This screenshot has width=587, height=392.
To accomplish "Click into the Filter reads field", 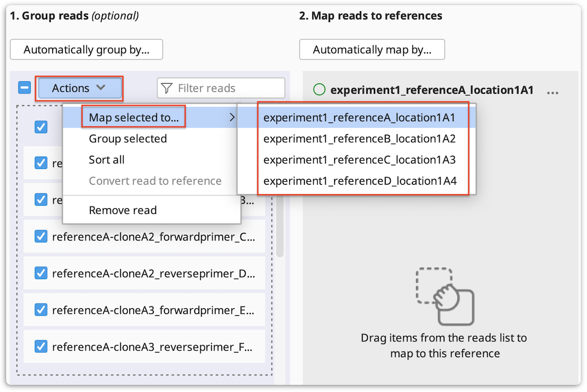I will point(221,88).
